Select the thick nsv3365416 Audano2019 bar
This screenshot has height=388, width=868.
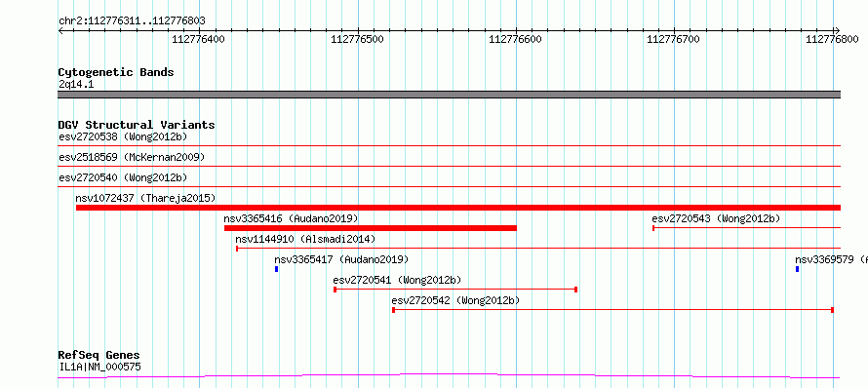tap(371, 228)
